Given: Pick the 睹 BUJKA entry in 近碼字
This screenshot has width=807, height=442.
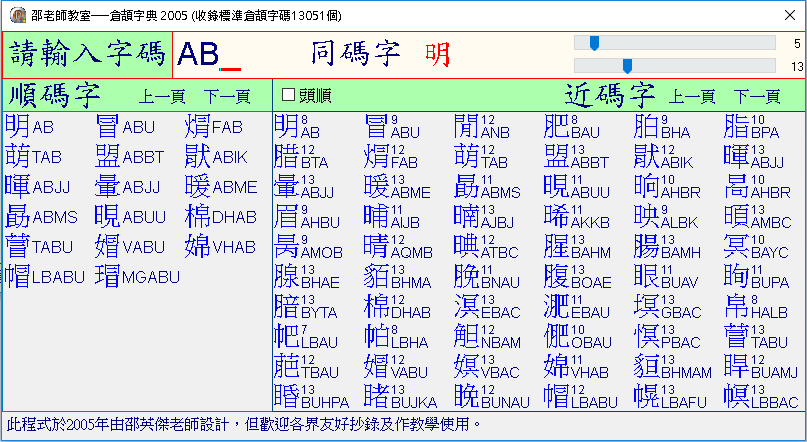Looking at the screenshot, I should [x=401, y=395].
